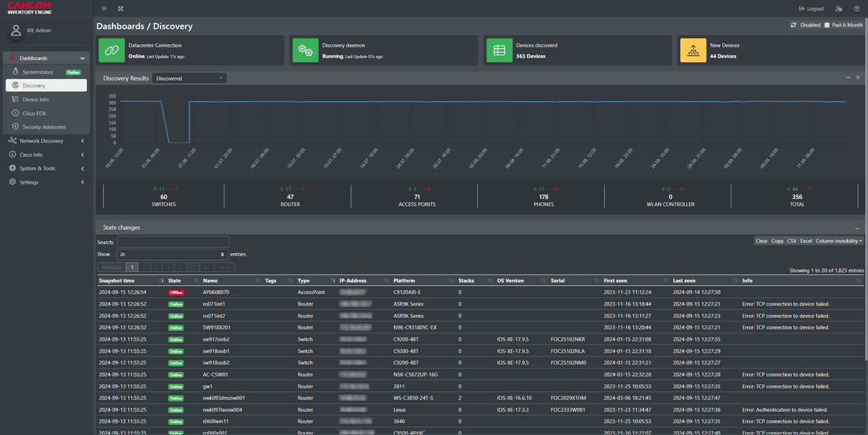Open help via the question mark icon
868x435 pixels.
(x=856, y=8)
